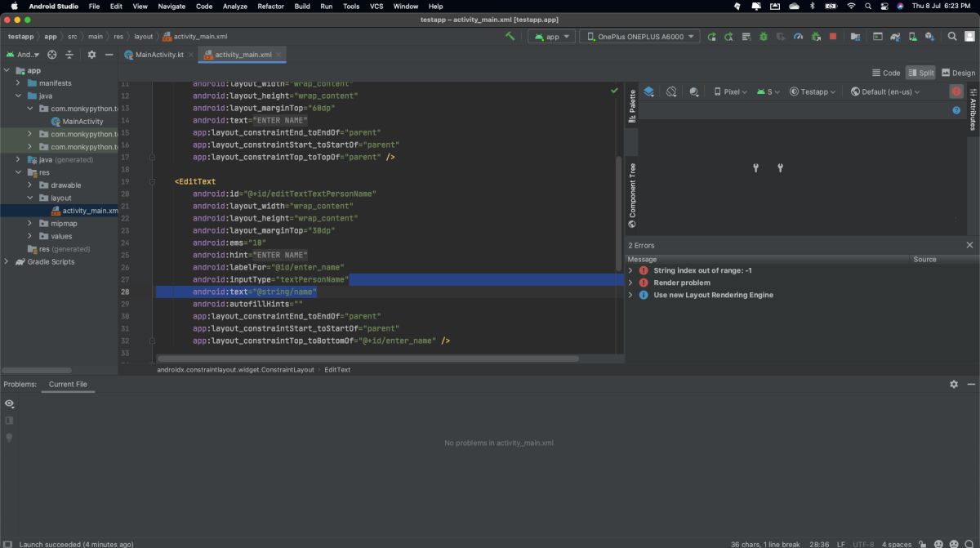Viewport: 980px width, 548px height.
Task: Switch to MainActivity.kt editor tab
Action: (x=159, y=55)
